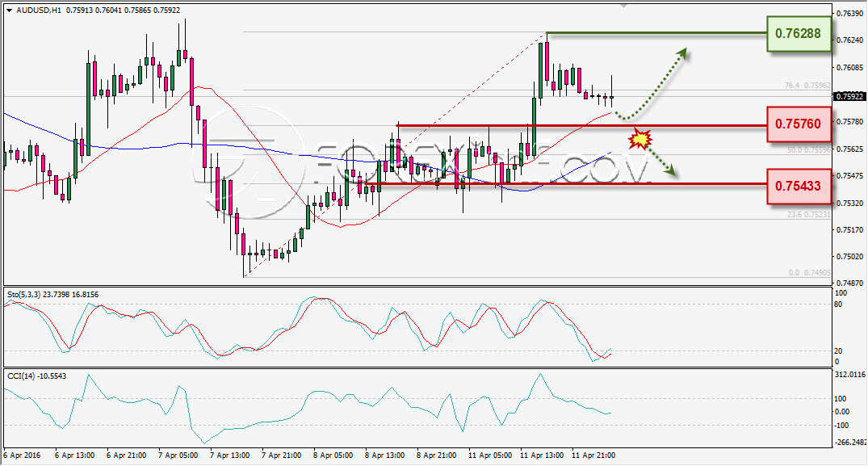The image size is (868, 466).
Task: Click the Stochastic 80 level scale value
Action: [x=838, y=304]
